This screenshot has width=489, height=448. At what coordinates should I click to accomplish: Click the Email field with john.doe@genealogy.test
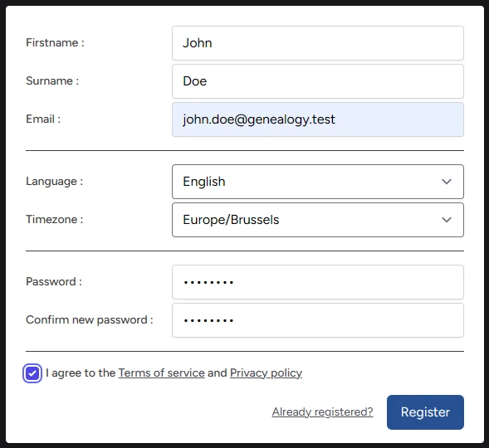click(318, 119)
